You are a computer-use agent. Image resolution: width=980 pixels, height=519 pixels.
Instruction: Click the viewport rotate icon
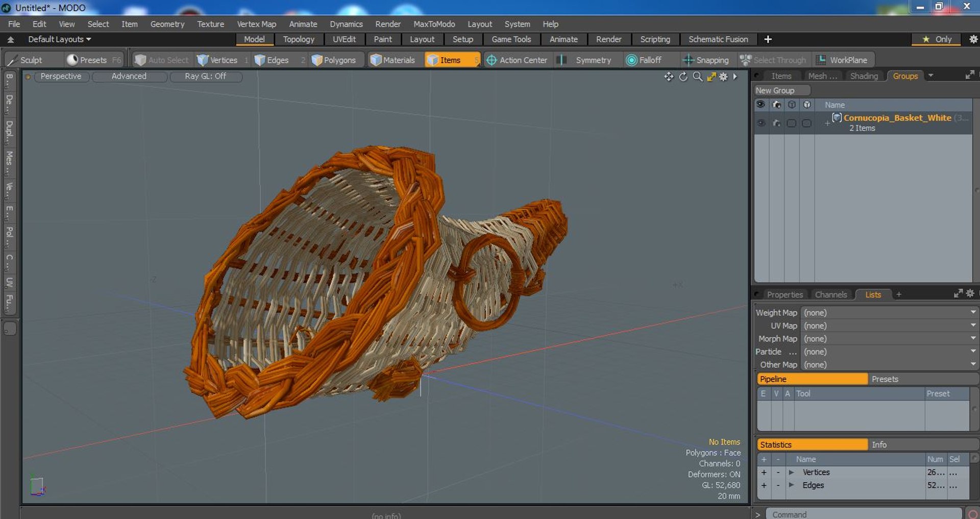pos(683,77)
